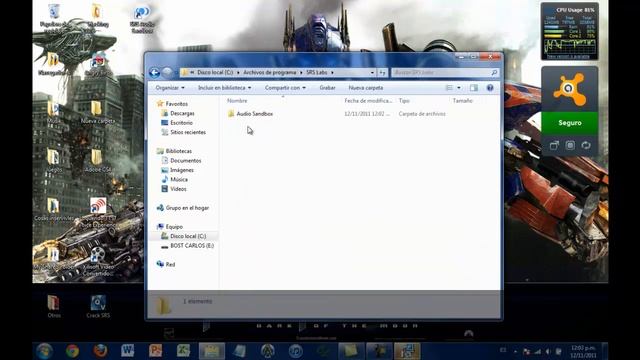The width and height of the screenshot is (640, 360).
Task: Open Descargas in the navigation pane
Action: 182,113
